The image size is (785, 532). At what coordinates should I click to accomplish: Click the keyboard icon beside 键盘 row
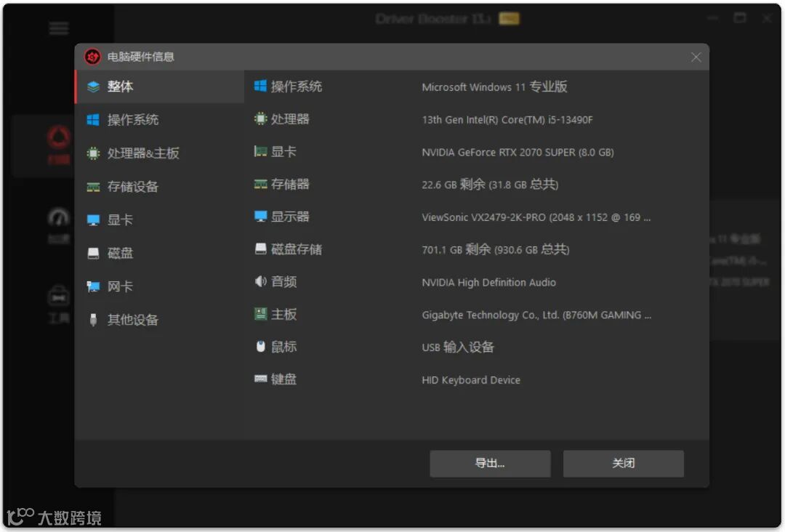click(x=260, y=379)
